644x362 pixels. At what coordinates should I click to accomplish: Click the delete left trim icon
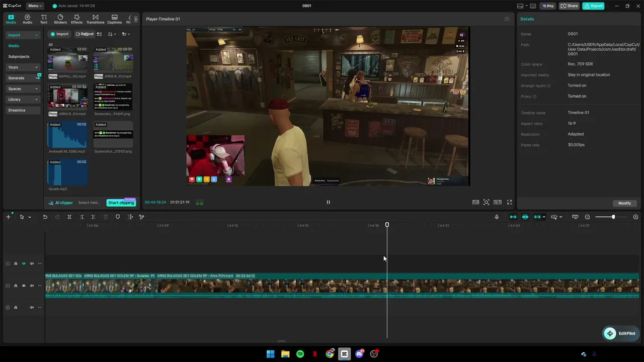(x=82, y=217)
